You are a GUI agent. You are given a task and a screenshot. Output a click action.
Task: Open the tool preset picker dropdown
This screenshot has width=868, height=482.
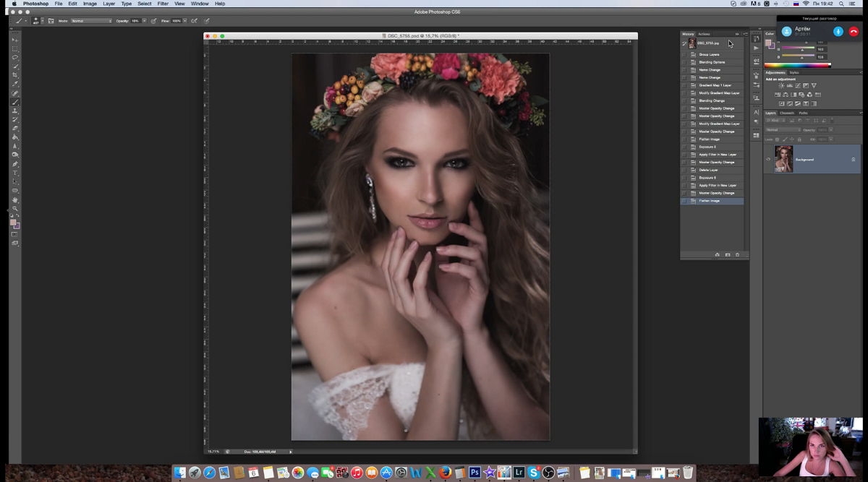coord(26,21)
